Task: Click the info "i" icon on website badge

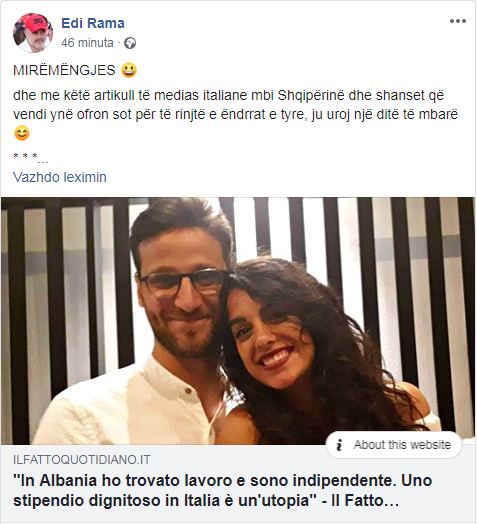Action: coord(339,445)
